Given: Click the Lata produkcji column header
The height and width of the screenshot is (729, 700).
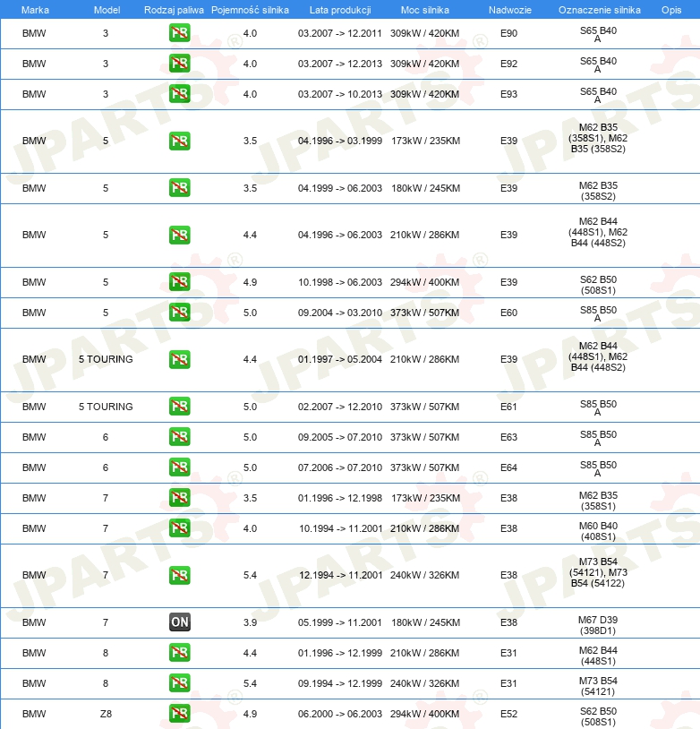Looking at the screenshot, I should pos(339,9).
